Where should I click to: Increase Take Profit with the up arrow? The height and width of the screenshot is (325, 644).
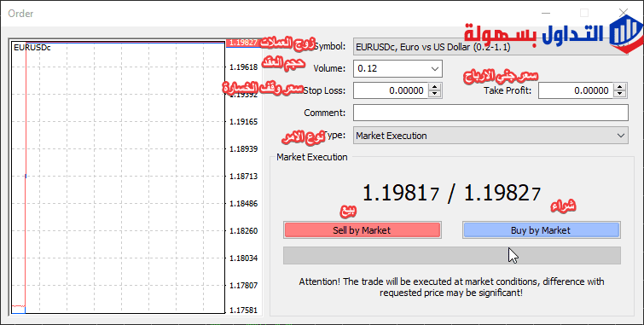(x=620, y=87)
